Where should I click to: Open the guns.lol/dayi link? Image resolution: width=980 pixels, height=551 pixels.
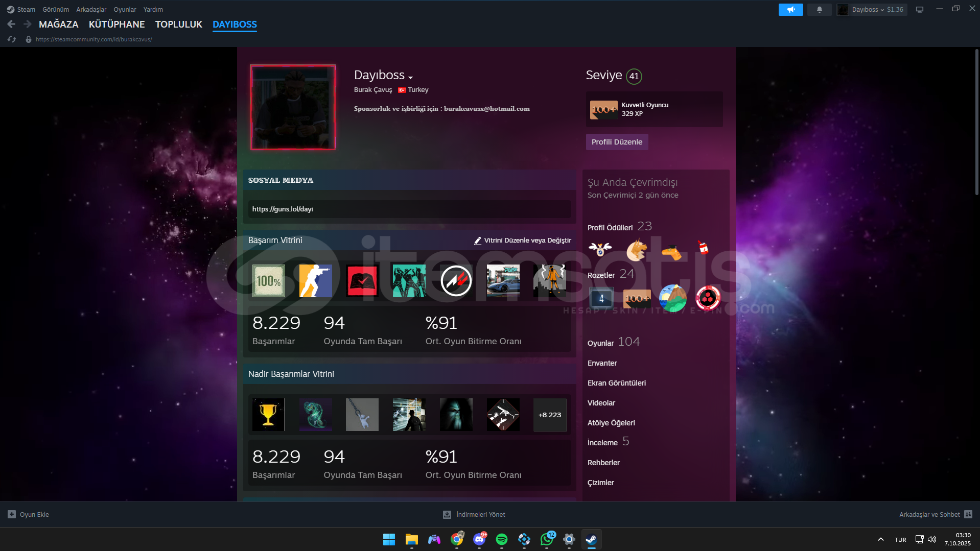click(283, 209)
